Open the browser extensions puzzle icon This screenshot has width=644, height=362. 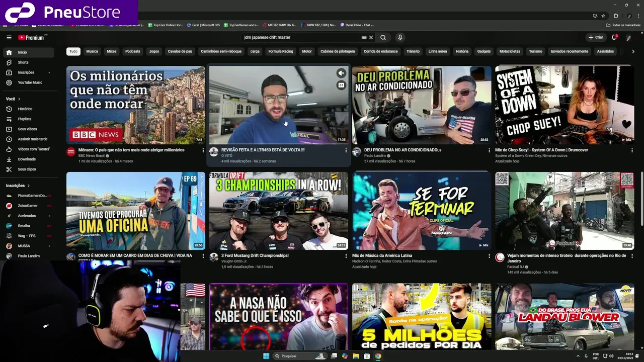616,16
